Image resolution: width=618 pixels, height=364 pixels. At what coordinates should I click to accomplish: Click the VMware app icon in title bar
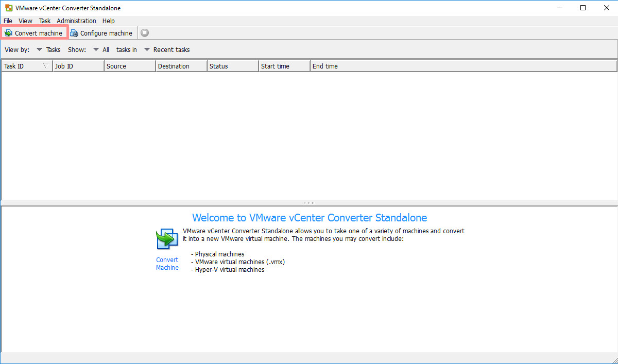(x=9, y=8)
